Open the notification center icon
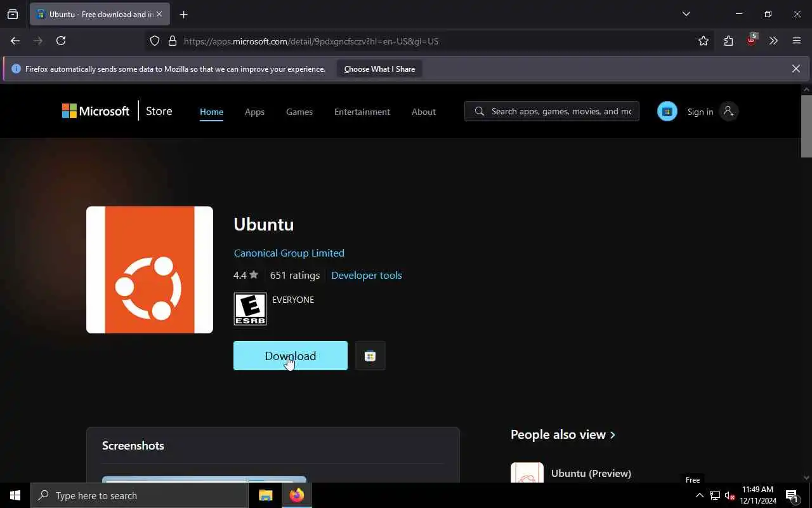 click(x=792, y=495)
